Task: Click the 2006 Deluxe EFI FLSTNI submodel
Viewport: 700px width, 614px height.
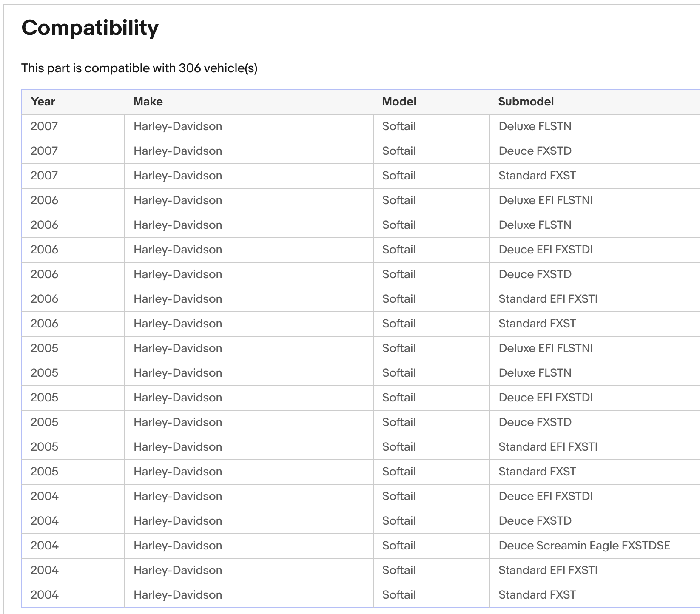Action: point(545,200)
